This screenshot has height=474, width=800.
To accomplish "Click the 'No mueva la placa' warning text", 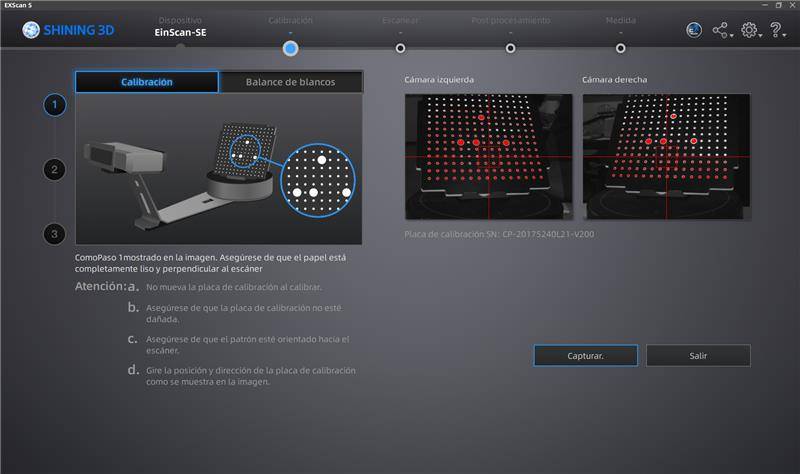I will (x=234, y=287).
